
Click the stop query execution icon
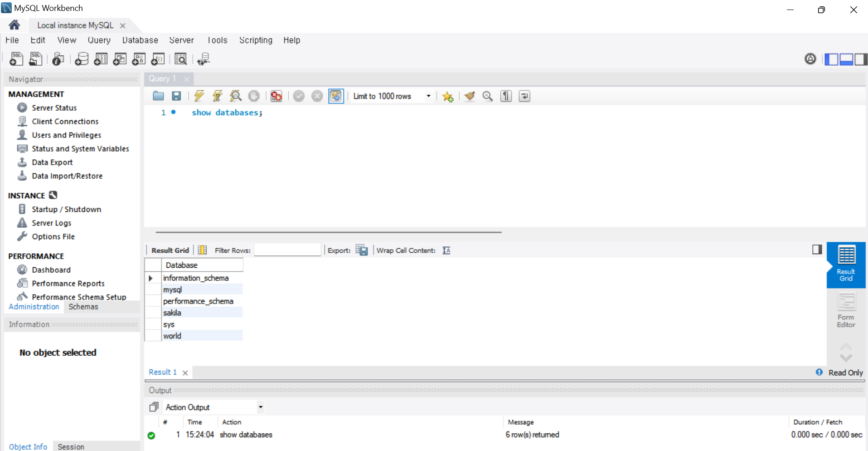254,96
